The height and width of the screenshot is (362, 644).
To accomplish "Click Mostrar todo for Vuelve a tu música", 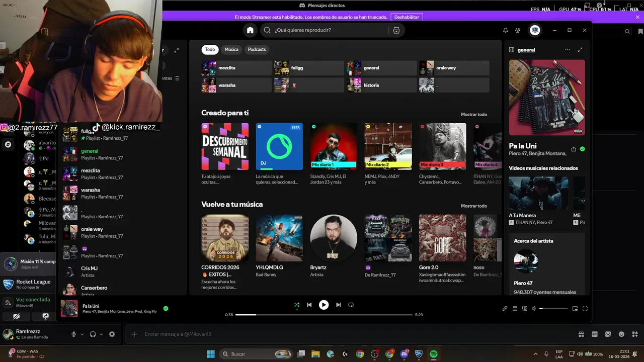I will coord(474,206).
